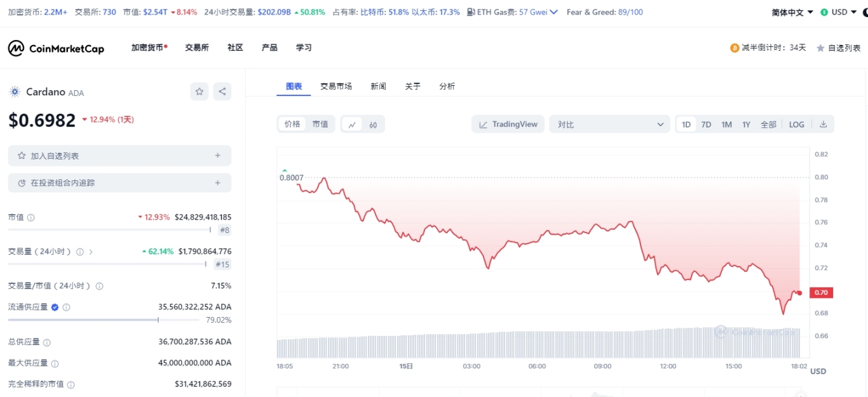This screenshot has height=397, width=868.
Task: Click the 2.2M+ cryptocurrencies link
Action: pos(56,12)
